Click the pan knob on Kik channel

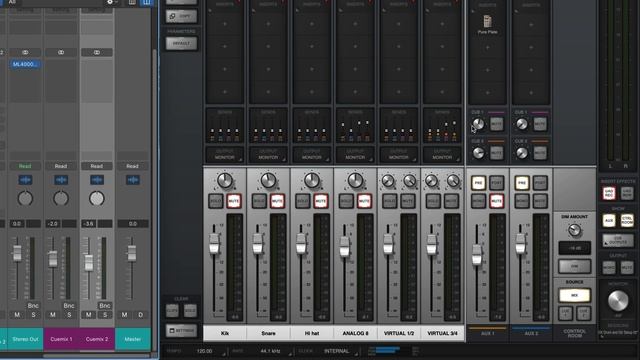[225, 180]
